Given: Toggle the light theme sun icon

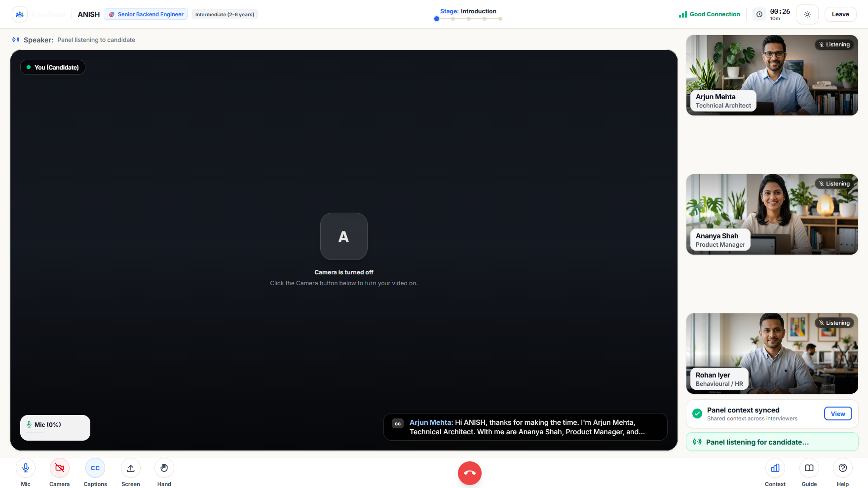Looking at the screenshot, I should click(x=807, y=14).
